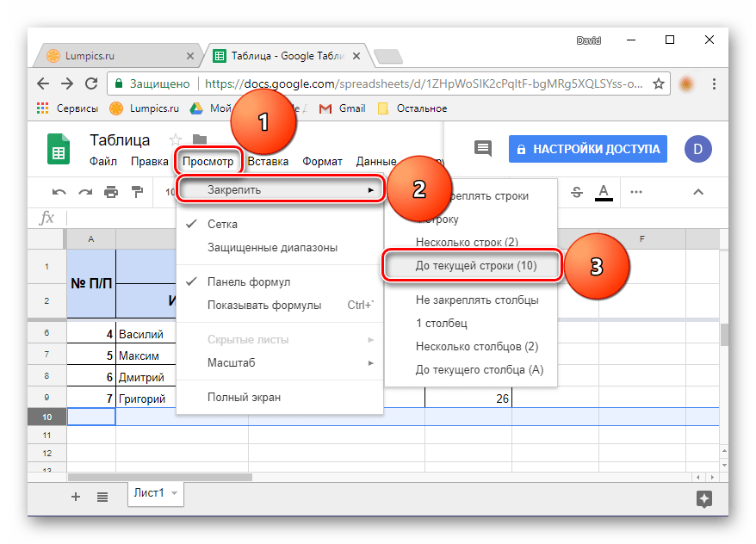
Task: Click the print icon
Action: coord(111,191)
